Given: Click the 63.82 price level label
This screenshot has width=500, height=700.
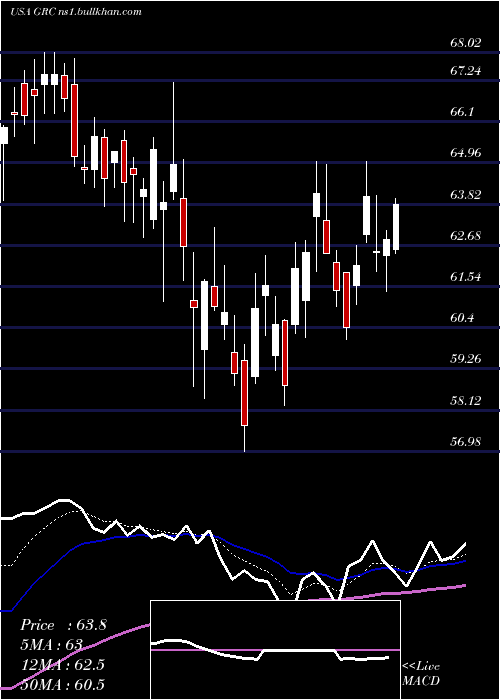Looking at the screenshot, I should tap(466, 194).
